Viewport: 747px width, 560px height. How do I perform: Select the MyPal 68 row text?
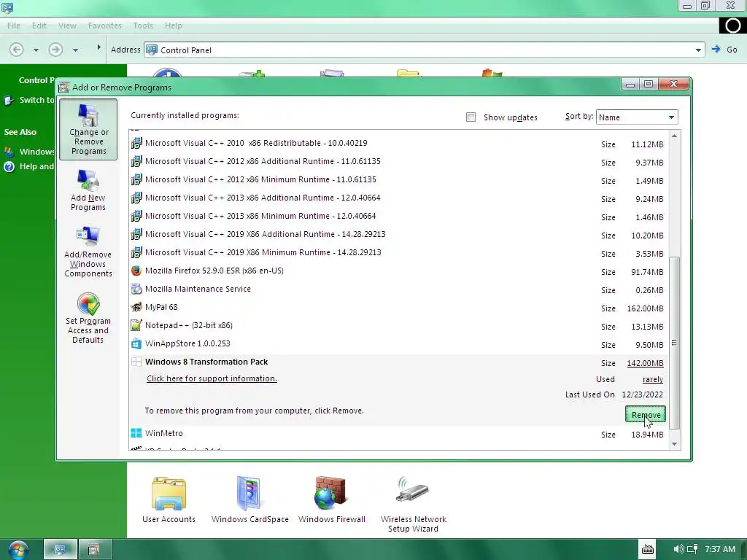[161, 307]
